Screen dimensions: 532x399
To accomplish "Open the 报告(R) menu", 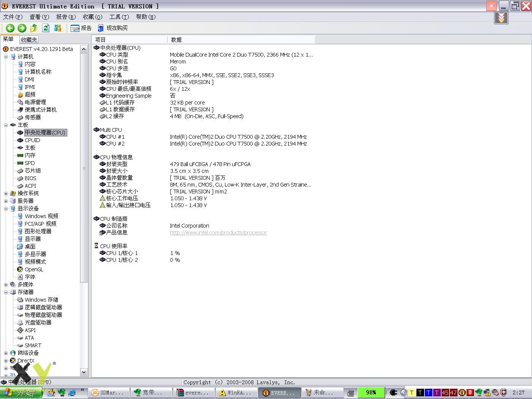I will click(66, 17).
